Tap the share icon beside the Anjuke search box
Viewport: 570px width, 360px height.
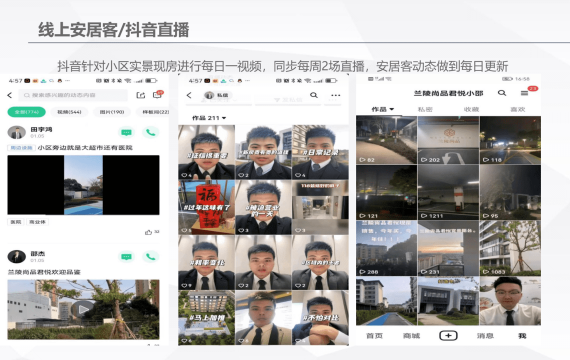tap(141, 95)
